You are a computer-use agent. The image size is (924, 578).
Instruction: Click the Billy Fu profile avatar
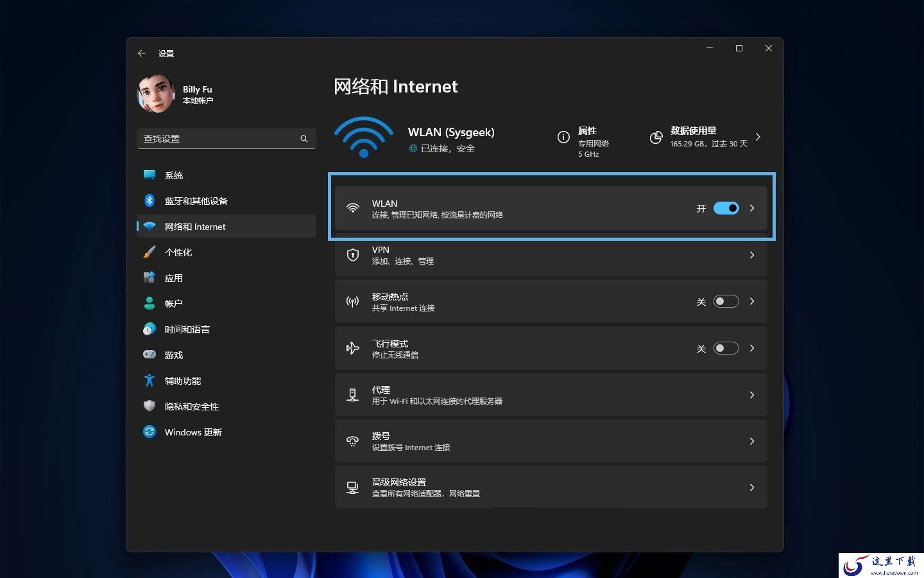coord(156,94)
